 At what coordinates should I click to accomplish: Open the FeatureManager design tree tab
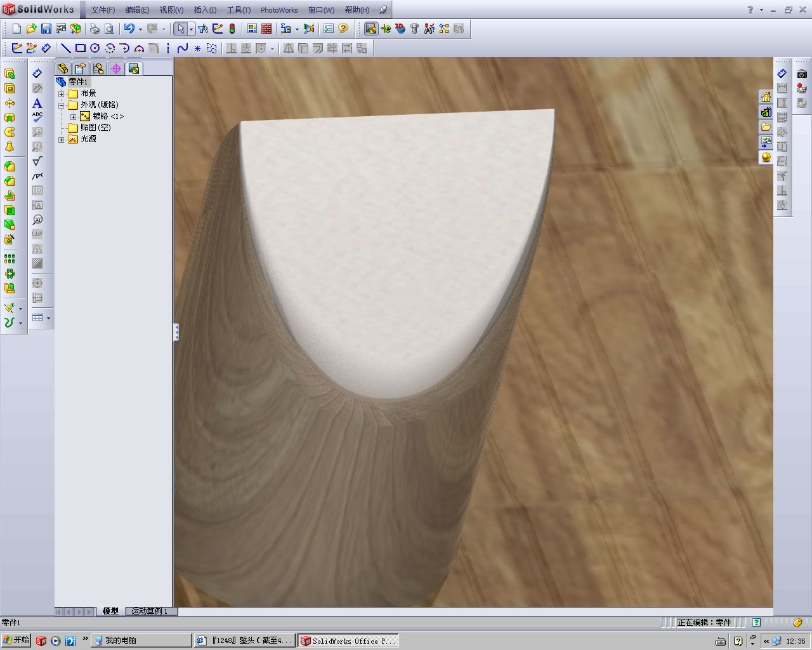tap(62, 69)
